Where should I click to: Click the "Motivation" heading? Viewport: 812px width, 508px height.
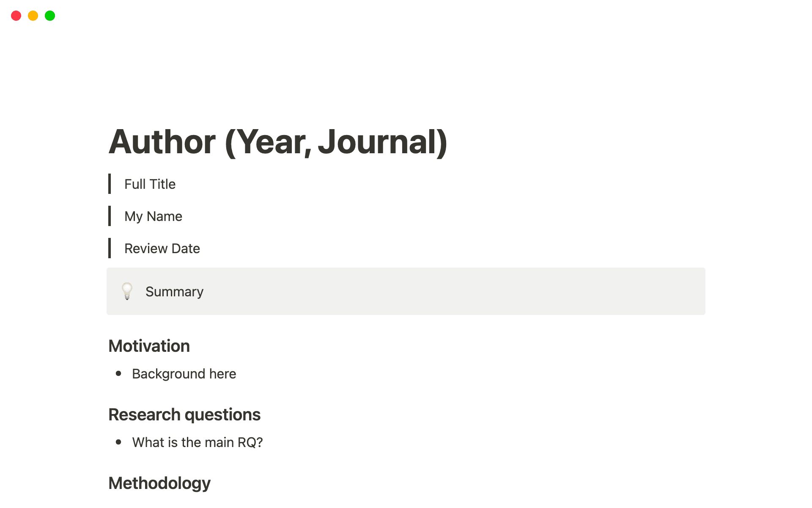[149, 346]
